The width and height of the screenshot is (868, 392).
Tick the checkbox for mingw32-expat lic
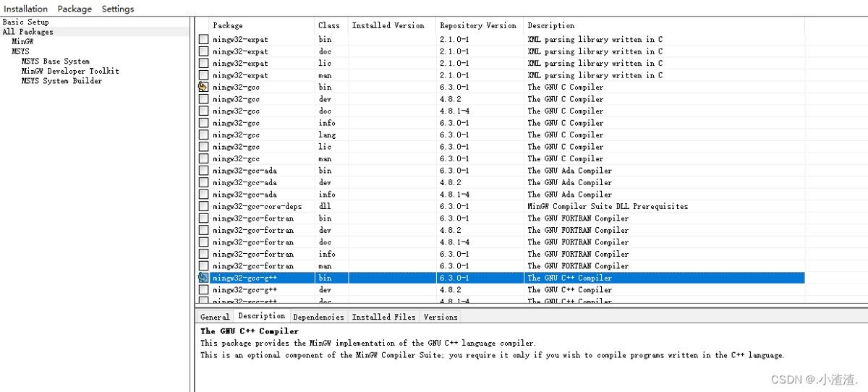203,64
